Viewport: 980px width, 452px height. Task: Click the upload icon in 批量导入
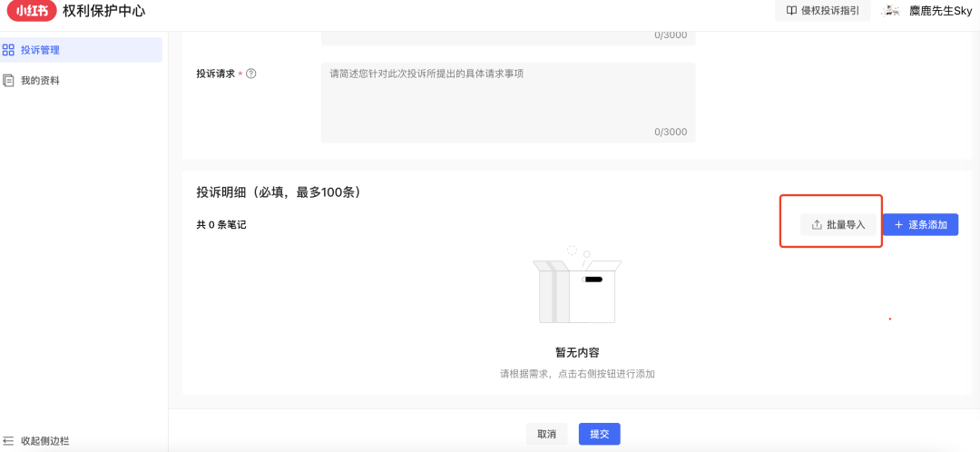(x=817, y=224)
